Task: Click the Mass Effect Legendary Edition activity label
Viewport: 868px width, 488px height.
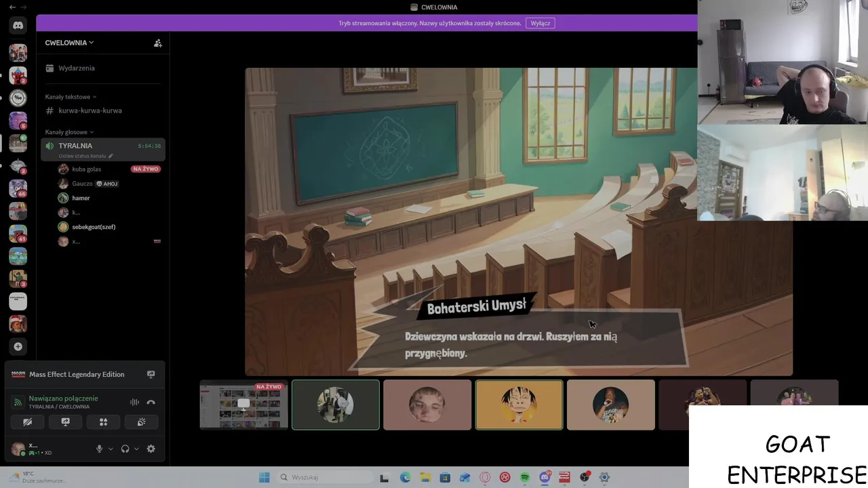Action: tap(77, 374)
